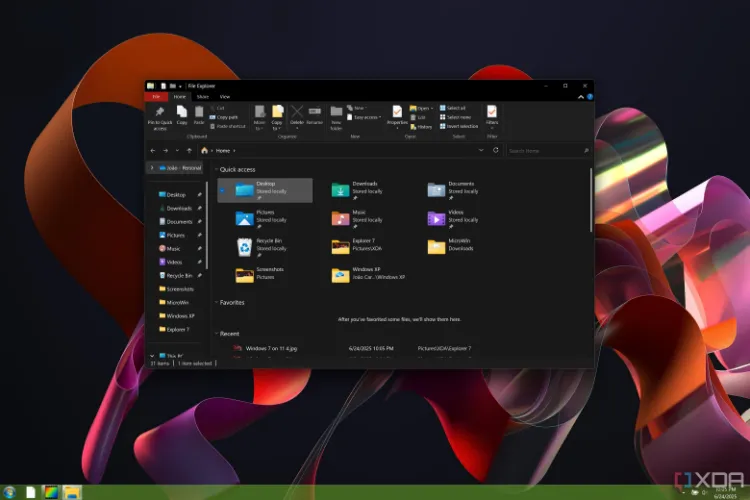
Task: Click the Search Home input field
Action: [546, 150]
